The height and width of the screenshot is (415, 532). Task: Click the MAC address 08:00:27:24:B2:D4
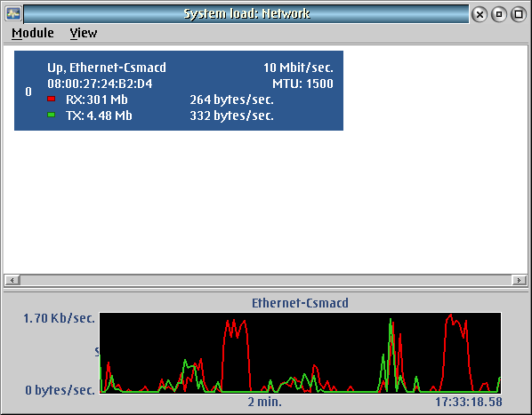pyautogui.click(x=100, y=84)
